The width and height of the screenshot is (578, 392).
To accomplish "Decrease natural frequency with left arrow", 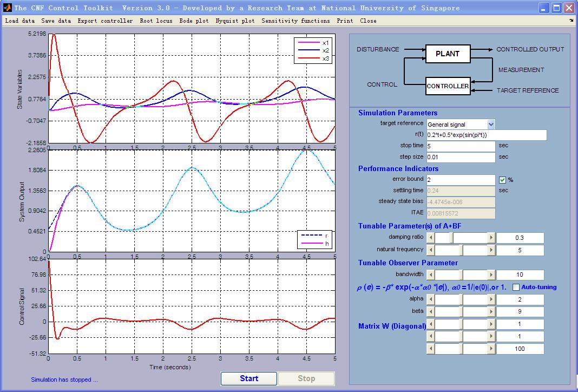I will (x=431, y=250).
